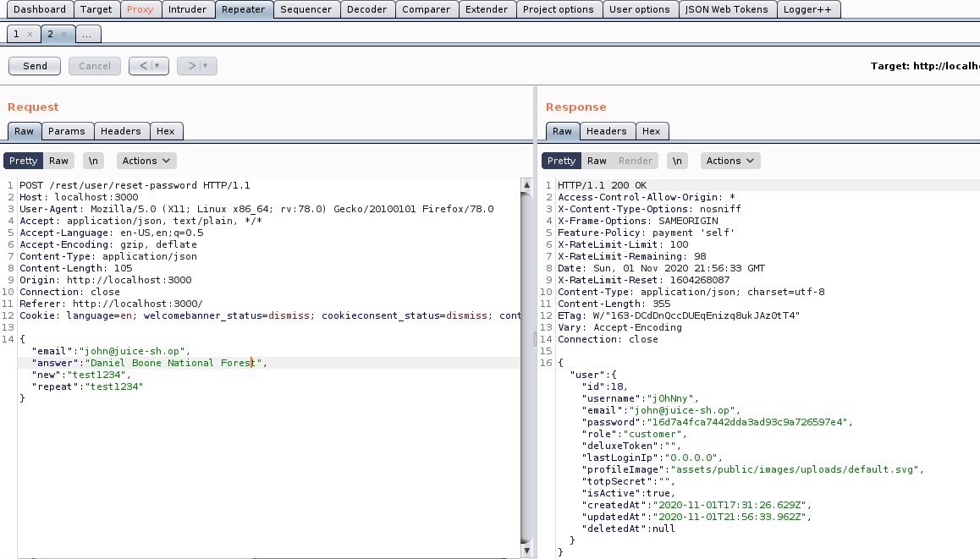This screenshot has width=980, height=559.
Task: Close Repeater tab 1 using its x icon
Action: [30, 35]
